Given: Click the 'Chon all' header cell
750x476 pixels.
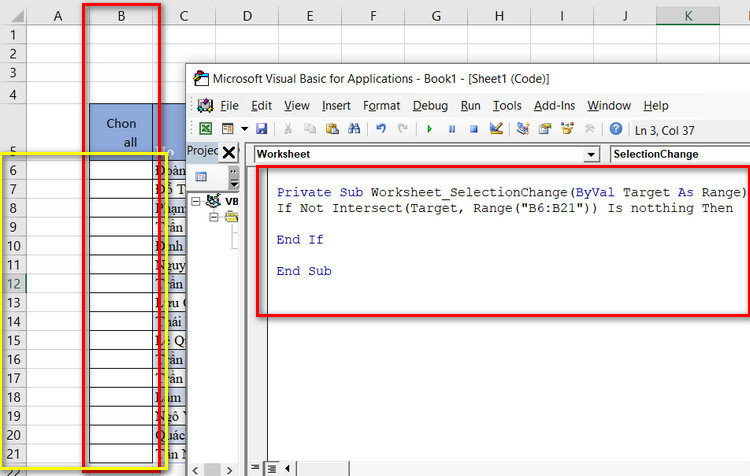Looking at the screenshot, I should 121,133.
